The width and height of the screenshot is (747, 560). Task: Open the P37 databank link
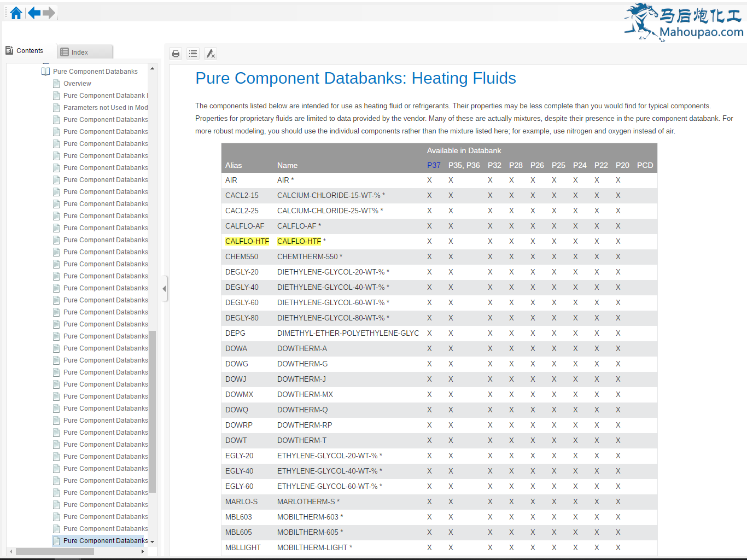(x=434, y=165)
